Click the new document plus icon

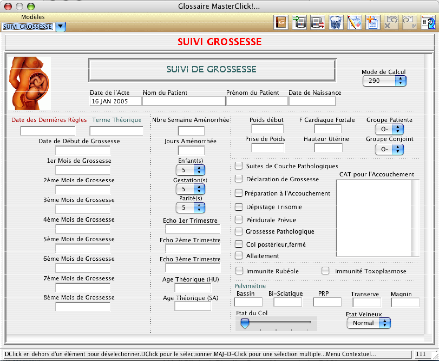[372, 23]
